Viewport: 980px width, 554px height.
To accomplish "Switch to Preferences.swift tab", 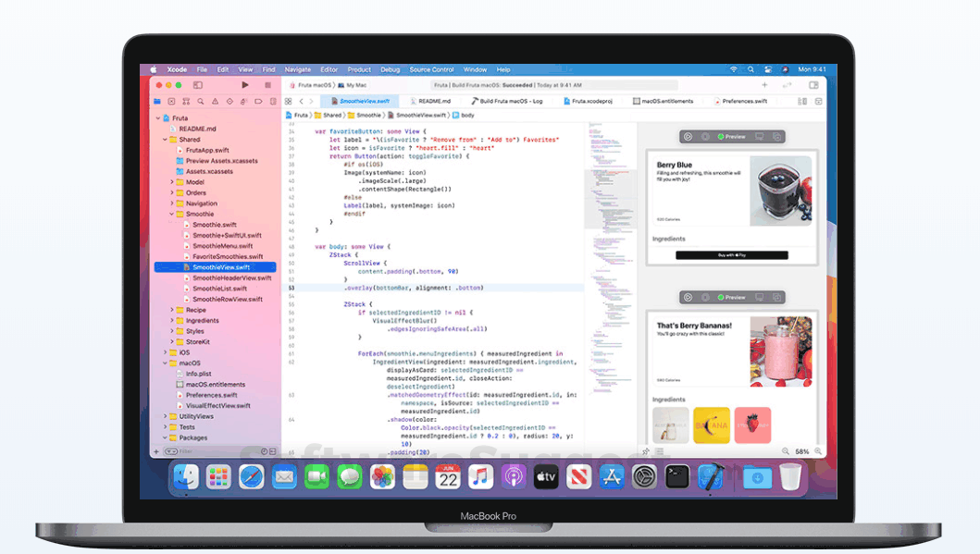I will point(740,101).
